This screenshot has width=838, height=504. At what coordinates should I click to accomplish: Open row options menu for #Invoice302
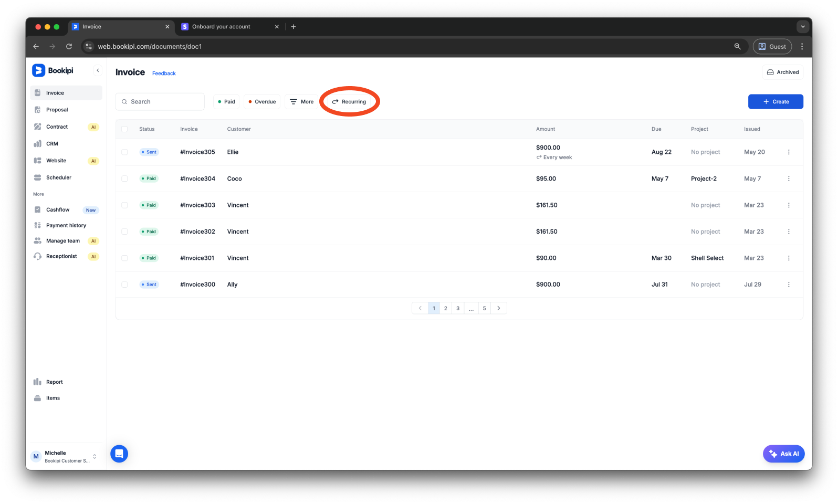click(x=789, y=232)
